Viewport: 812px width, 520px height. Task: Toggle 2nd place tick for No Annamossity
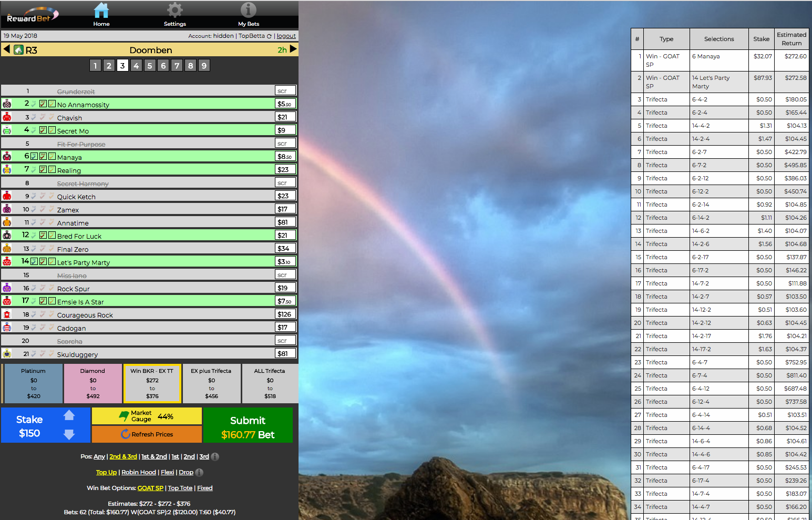[x=43, y=104]
